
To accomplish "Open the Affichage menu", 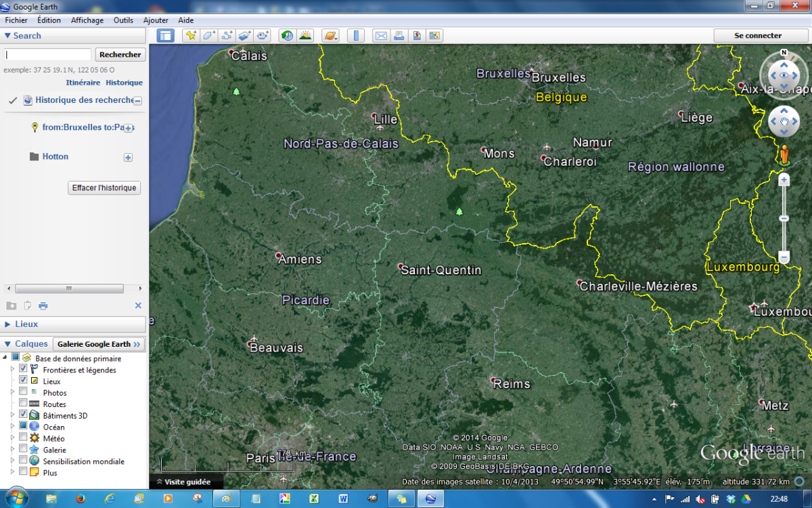I will (x=87, y=20).
